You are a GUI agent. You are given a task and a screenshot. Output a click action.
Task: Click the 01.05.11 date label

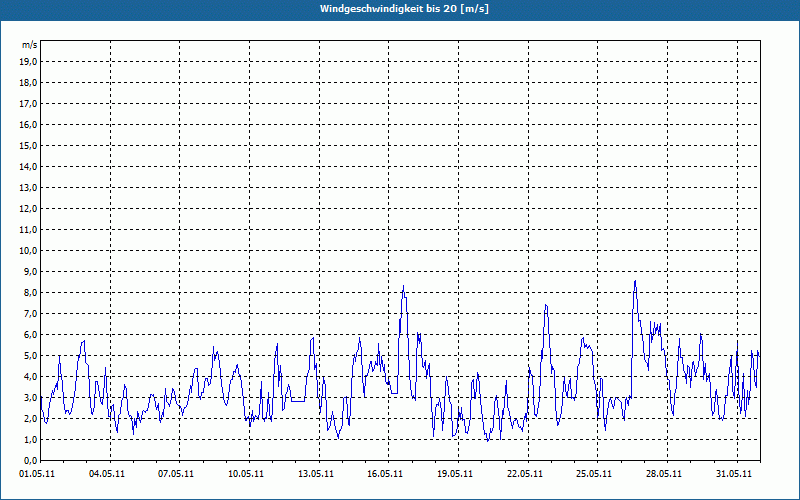coord(37,473)
